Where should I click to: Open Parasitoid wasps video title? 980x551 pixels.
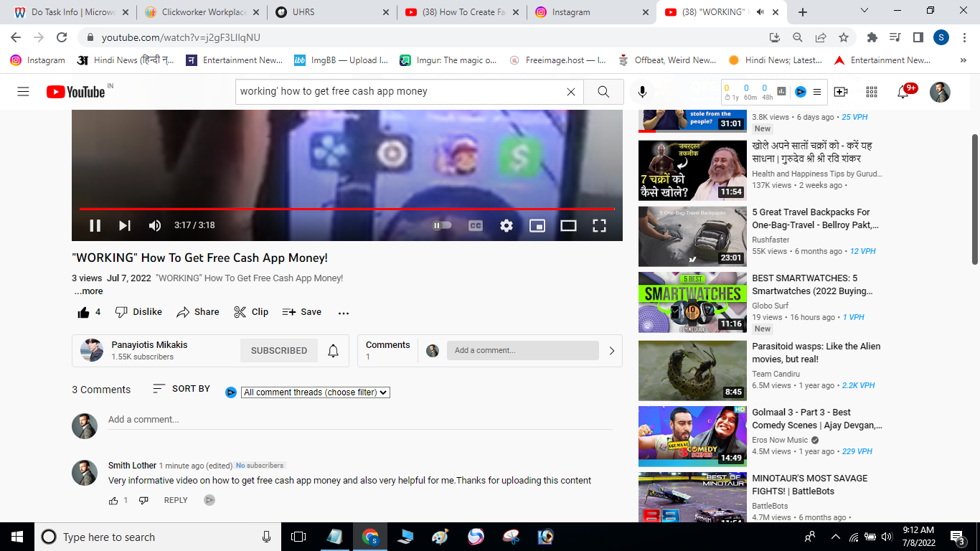tap(816, 352)
